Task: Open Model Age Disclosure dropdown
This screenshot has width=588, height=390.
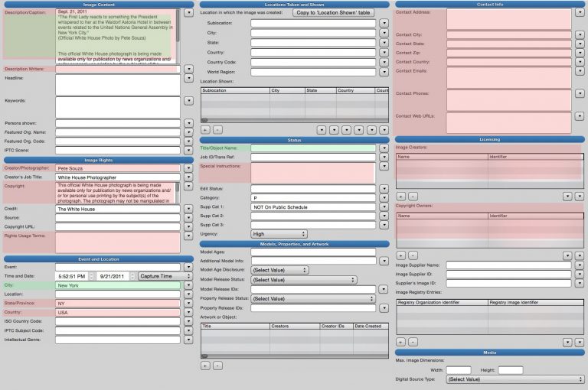Action: pyautogui.click(x=279, y=270)
